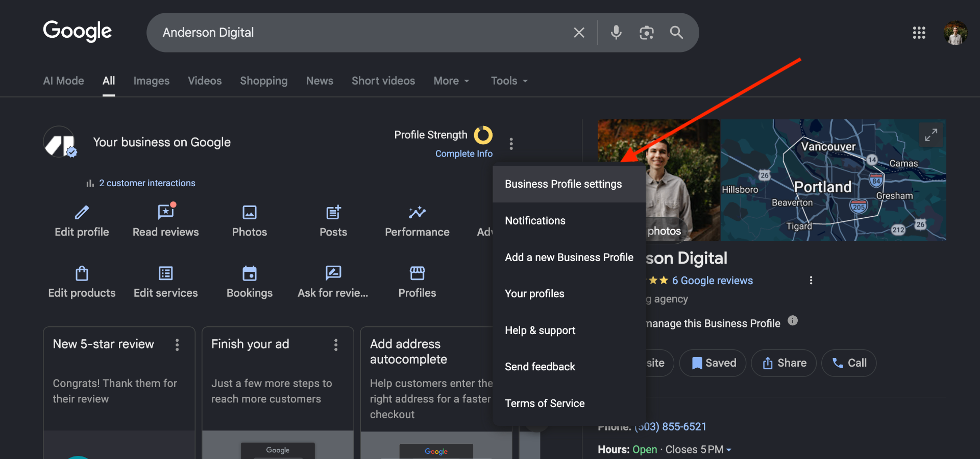
Task: Open the Portland map thumbnail
Action: coord(833,180)
